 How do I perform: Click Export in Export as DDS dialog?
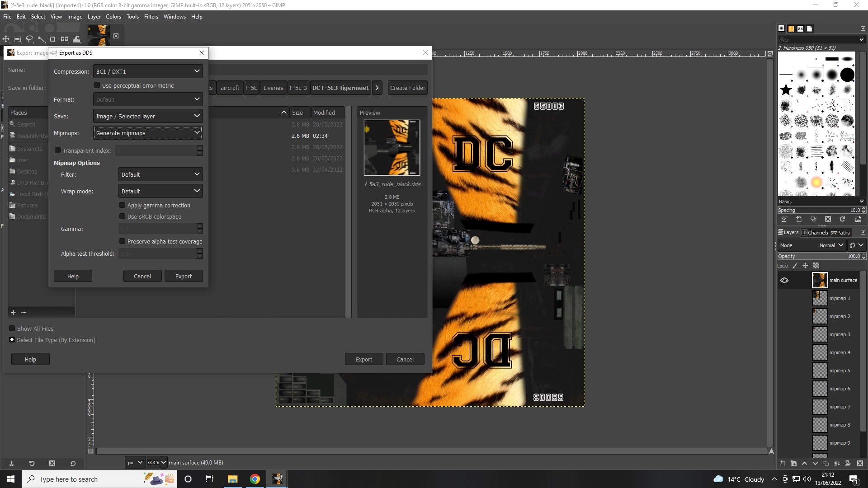click(184, 276)
